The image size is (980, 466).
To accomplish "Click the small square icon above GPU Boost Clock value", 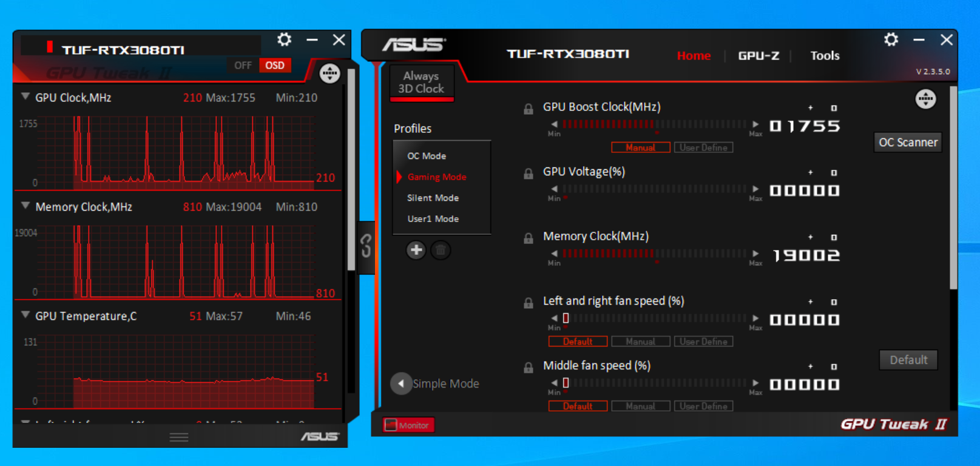I will point(834,108).
